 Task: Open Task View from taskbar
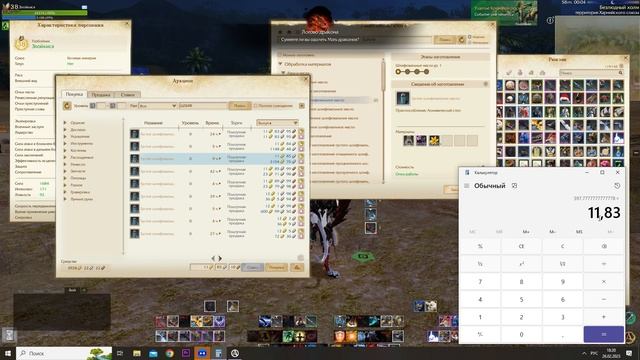[120, 353]
